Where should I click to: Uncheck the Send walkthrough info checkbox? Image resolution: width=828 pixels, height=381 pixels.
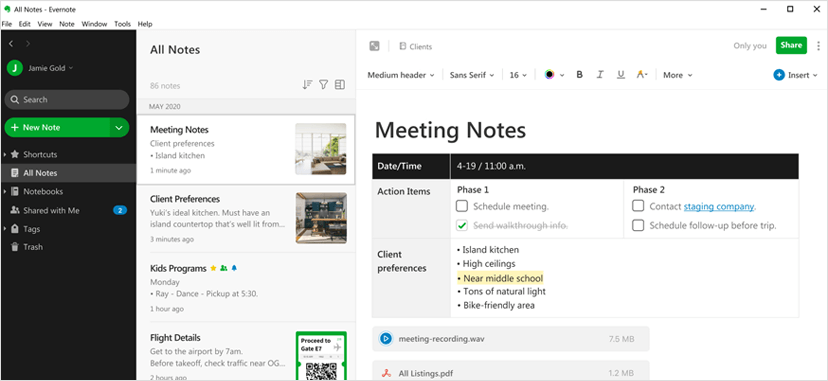pos(462,226)
